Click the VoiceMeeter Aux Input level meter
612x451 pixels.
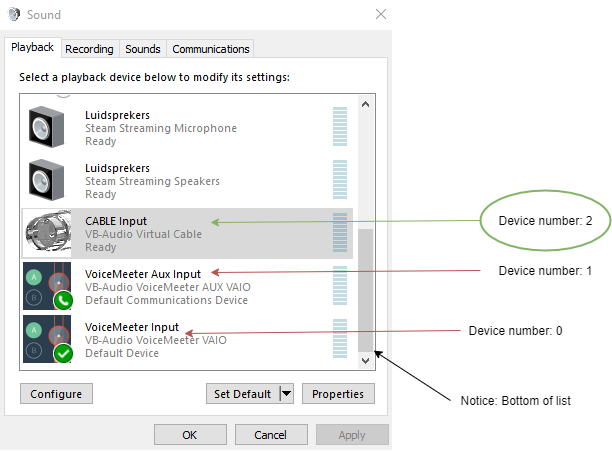coord(340,286)
